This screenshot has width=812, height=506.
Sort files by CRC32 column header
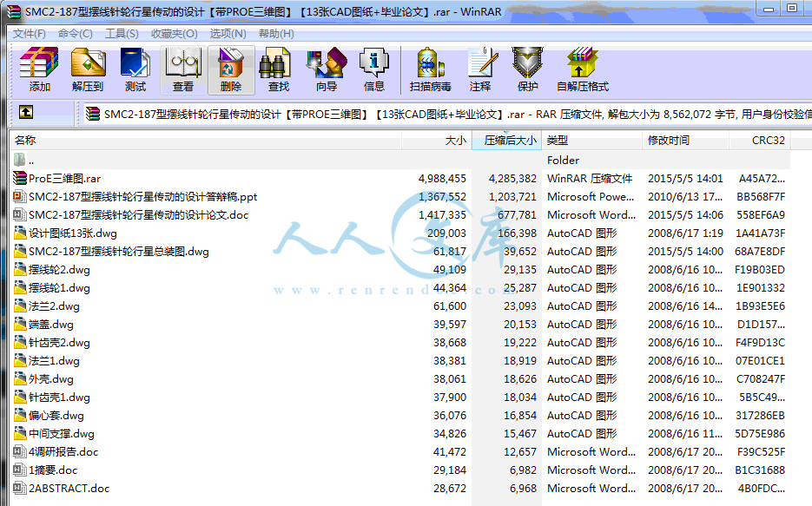click(760, 141)
